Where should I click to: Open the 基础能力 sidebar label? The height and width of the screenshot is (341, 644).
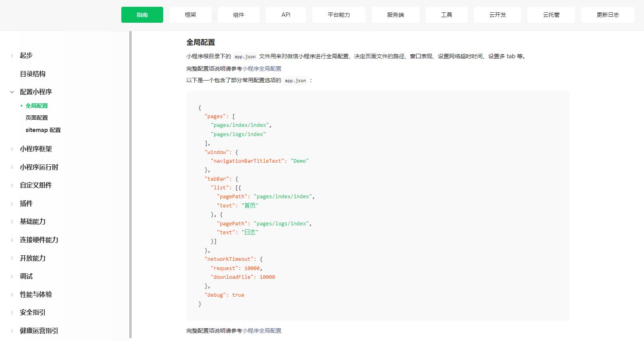[x=33, y=221]
